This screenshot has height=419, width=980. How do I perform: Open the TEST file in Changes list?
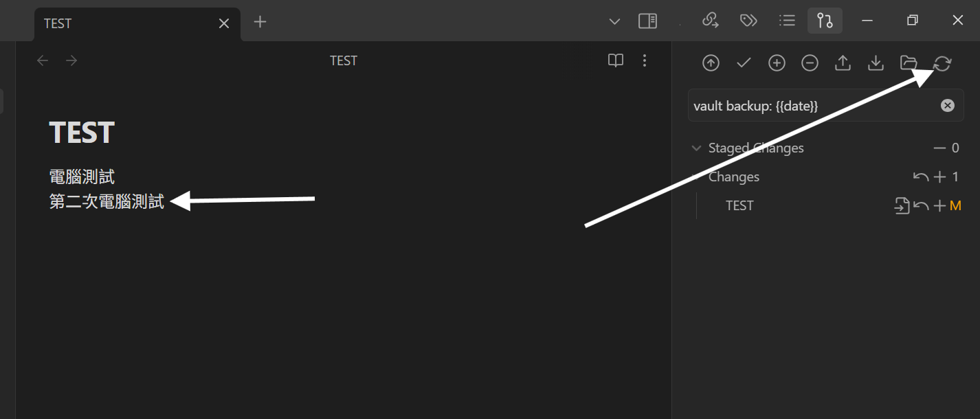pyautogui.click(x=739, y=205)
